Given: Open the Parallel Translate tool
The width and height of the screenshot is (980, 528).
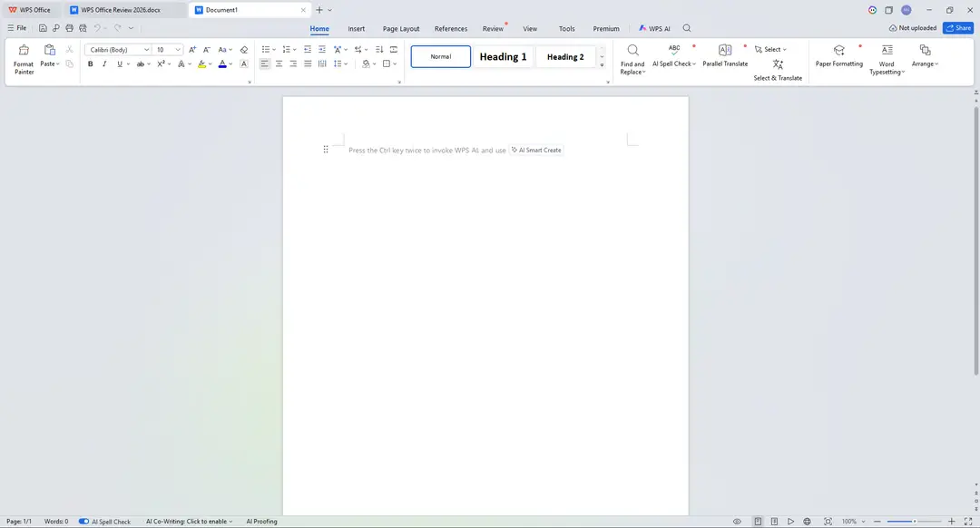Looking at the screenshot, I should (x=725, y=55).
